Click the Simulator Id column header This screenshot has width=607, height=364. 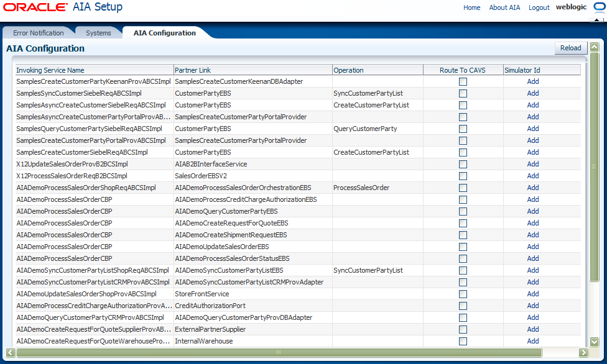pos(542,70)
